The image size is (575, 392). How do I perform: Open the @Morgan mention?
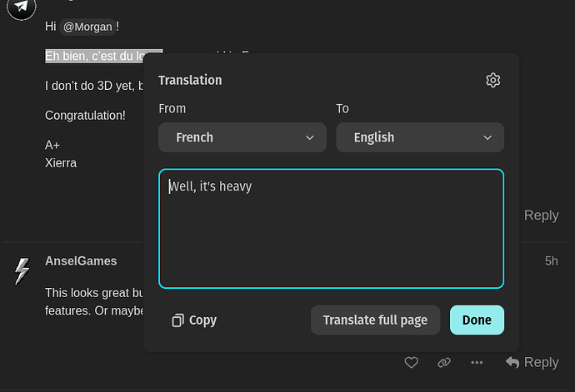pyautogui.click(x=87, y=27)
